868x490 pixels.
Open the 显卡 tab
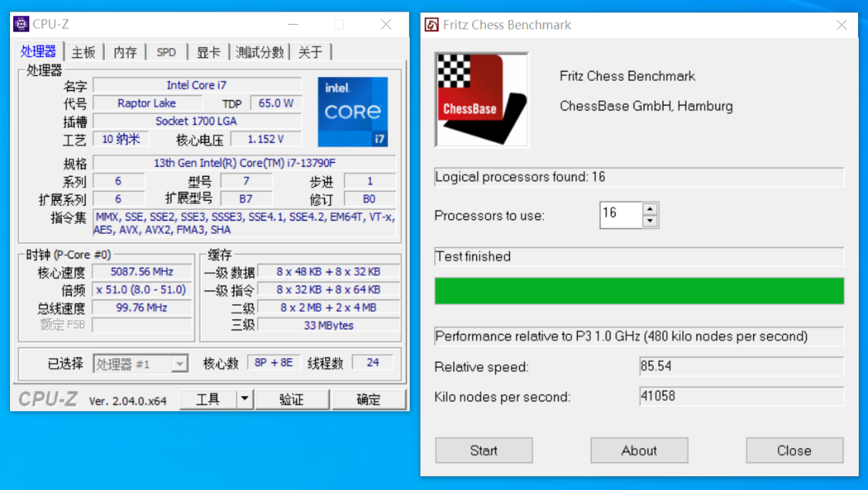208,52
